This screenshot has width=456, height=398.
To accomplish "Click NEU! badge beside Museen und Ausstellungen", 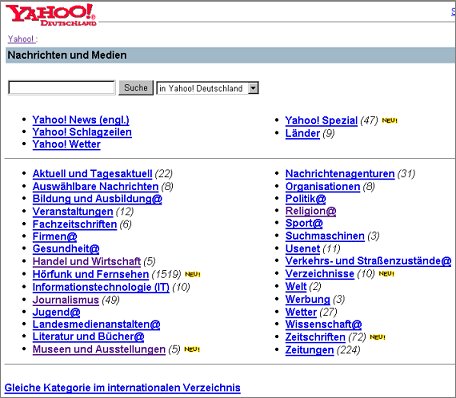I will click(x=192, y=349).
